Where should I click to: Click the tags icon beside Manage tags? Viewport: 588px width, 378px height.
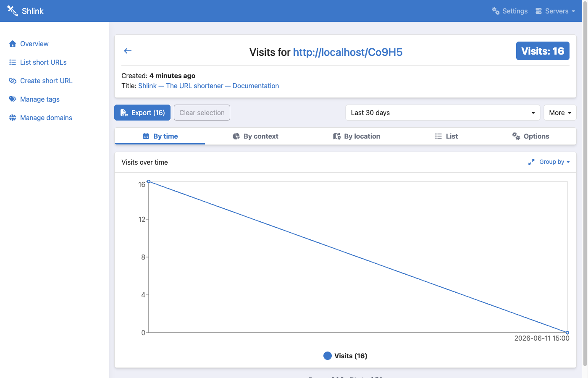(13, 99)
